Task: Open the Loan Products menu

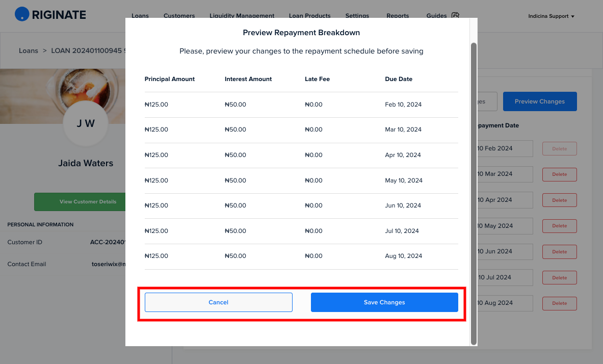Action: 309,16
